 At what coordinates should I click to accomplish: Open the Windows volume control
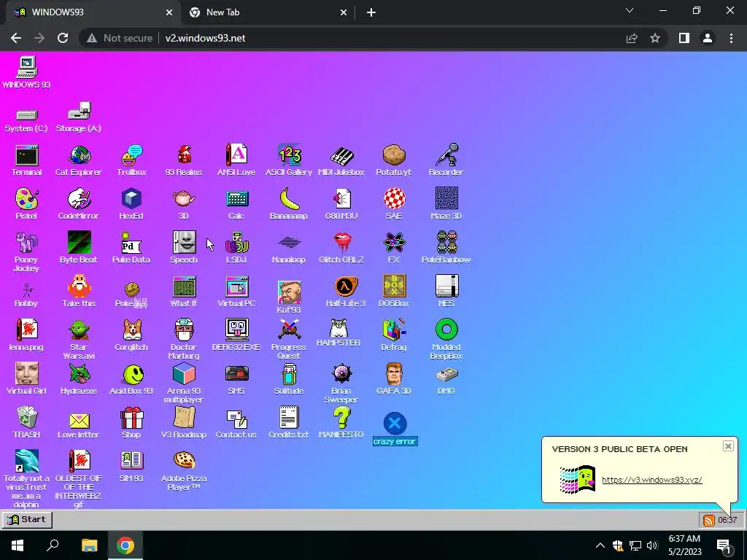click(x=652, y=545)
